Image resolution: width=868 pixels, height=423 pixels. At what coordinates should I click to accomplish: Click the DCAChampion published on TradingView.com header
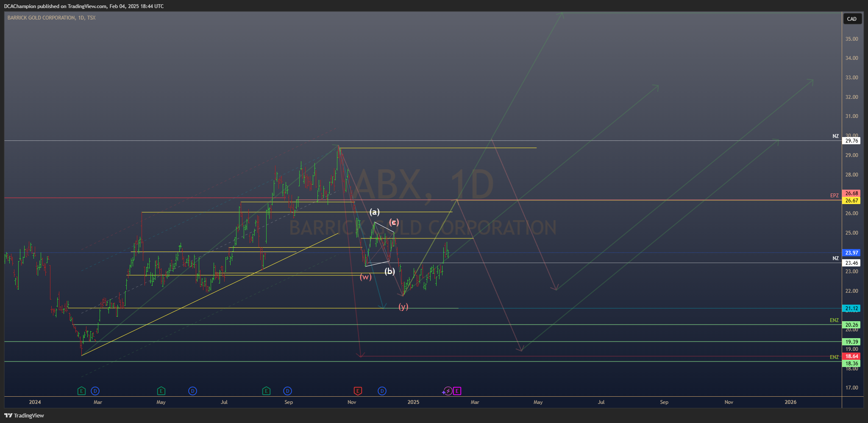pyautogui.click(x=84, y=6)
